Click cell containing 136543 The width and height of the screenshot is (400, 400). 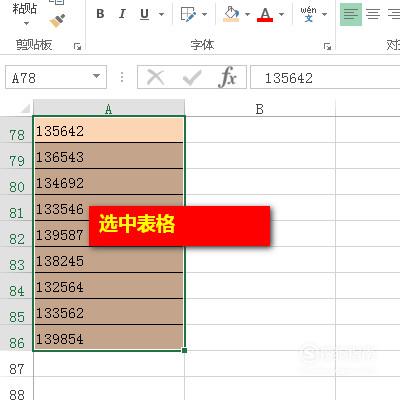coord(109,156)
